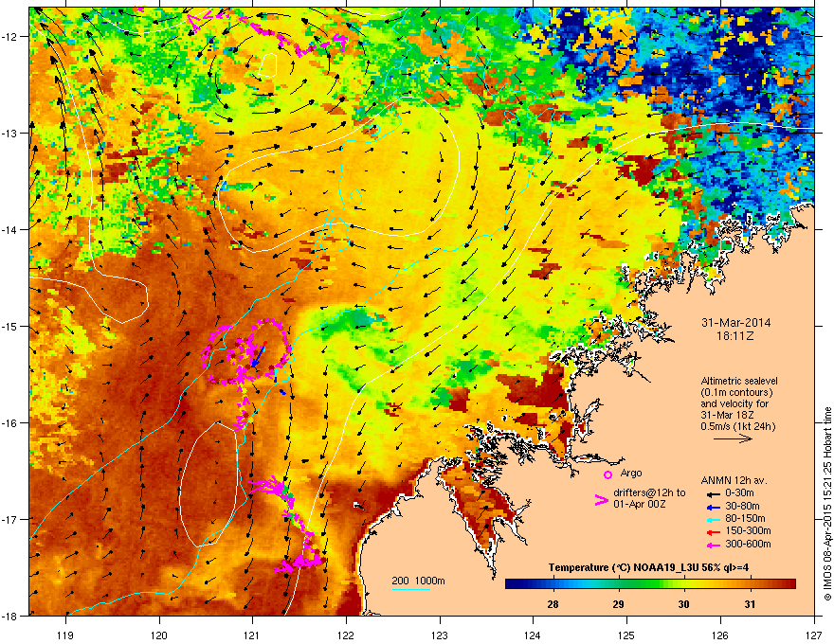
Task: Click the time text 18:11Z
Action: pyautogui.click(x=735, y=336)
